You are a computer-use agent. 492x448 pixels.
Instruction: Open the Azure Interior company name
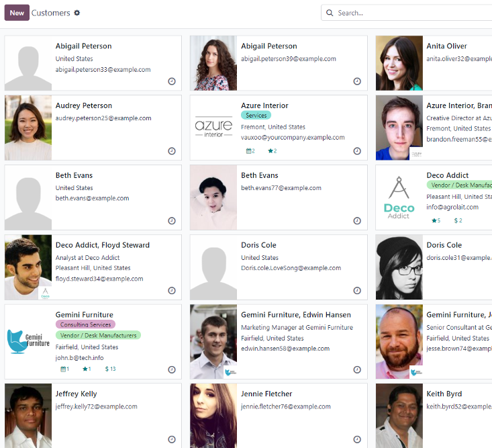[x=264, y=106]
